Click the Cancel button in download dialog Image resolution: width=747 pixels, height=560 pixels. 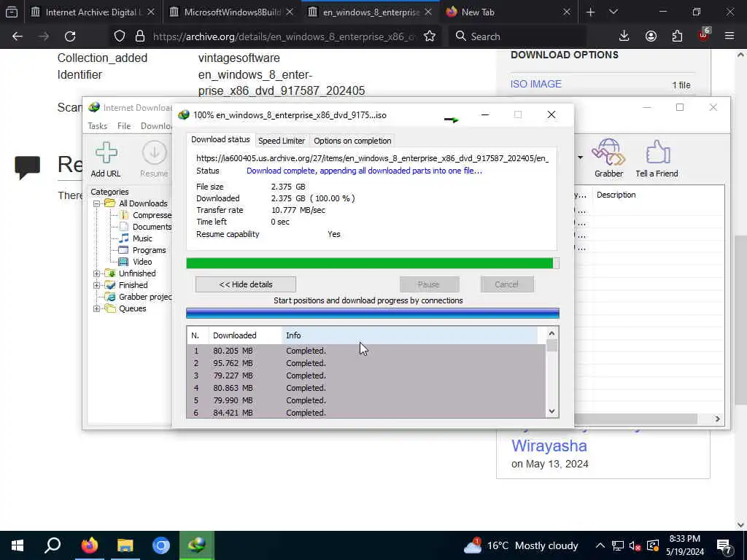507,284
